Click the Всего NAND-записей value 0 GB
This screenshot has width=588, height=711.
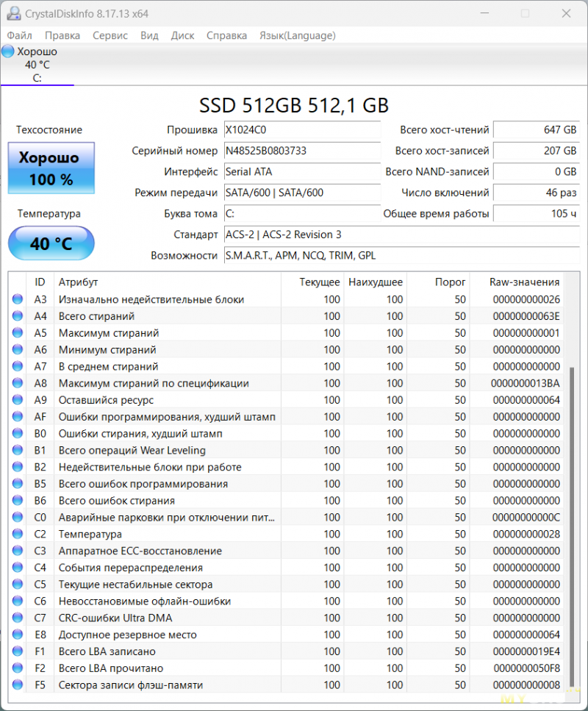(x=537, y=171)
